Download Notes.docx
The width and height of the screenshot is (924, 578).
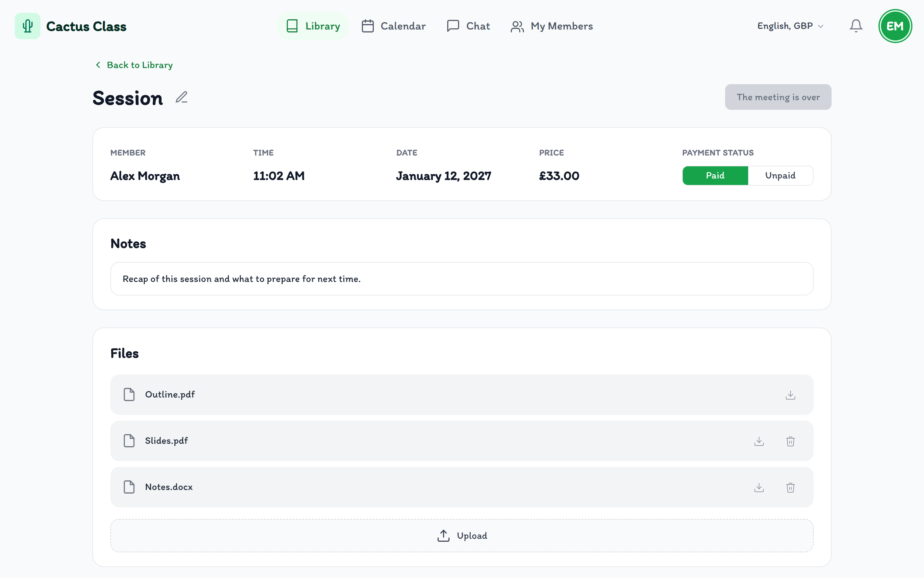coord(759,487)
